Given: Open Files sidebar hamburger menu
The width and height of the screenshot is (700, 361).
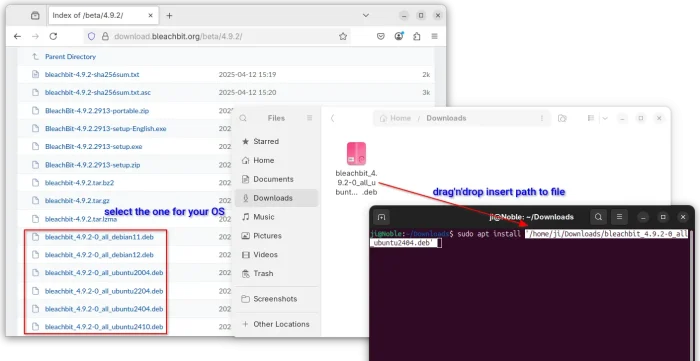Looking at the screenshot, I should 309,118.
